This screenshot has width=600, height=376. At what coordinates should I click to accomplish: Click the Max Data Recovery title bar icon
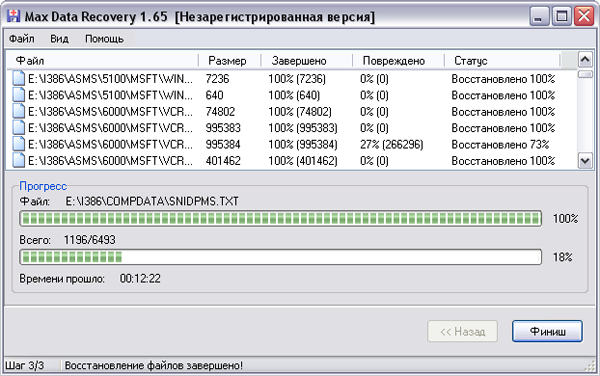tap(13, 16)
